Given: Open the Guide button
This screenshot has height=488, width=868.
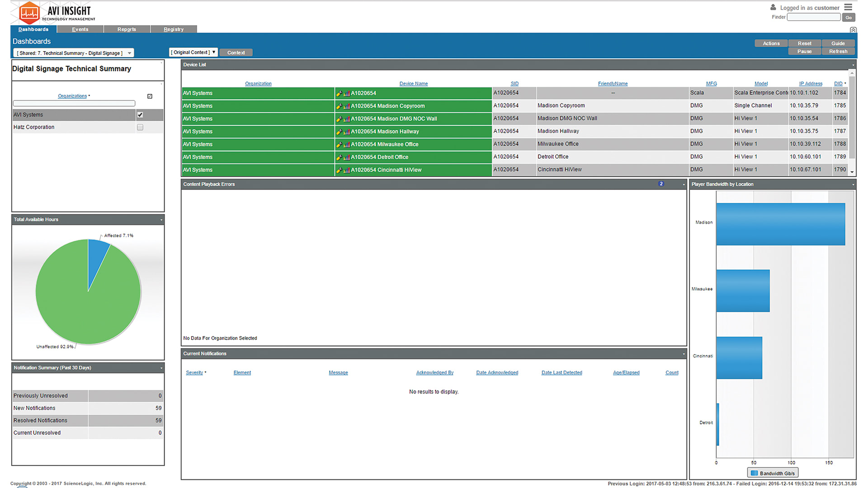Looking at the screenshot, I should [x=838, y=43].
